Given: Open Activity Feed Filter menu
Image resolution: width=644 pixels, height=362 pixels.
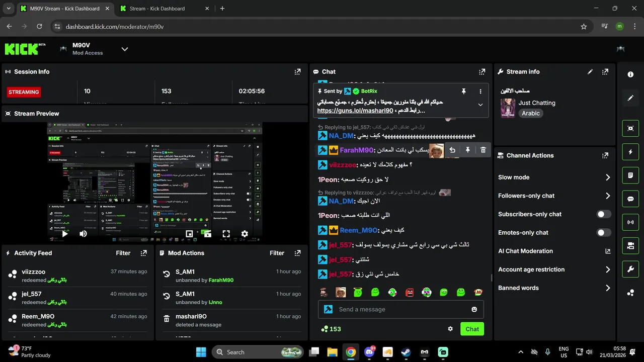Looking at the screenshot, I should click(123, 253).
